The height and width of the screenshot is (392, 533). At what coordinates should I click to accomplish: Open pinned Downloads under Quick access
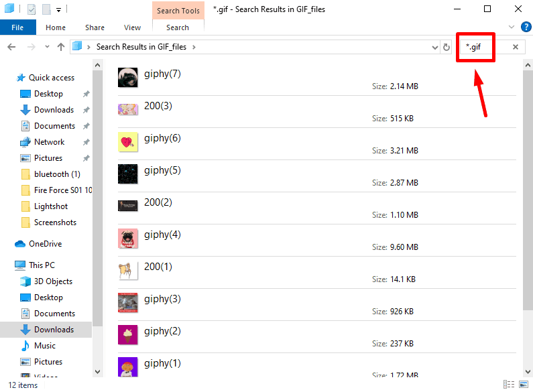click(47, 110)
